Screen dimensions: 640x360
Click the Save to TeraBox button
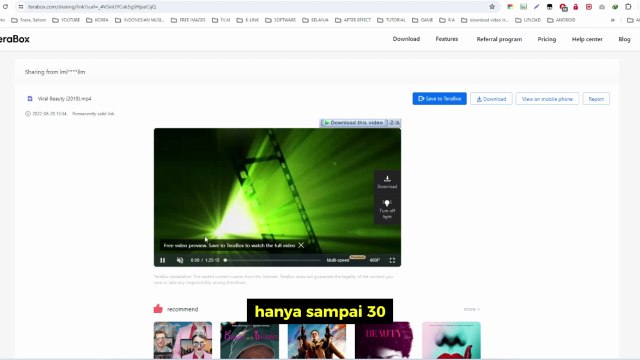pos(439,99)
